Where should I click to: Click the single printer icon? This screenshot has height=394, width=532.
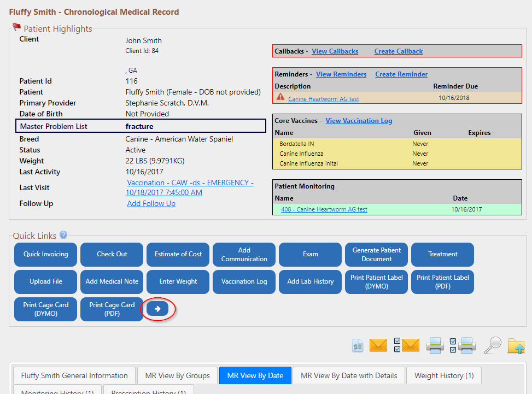point(435,345)
